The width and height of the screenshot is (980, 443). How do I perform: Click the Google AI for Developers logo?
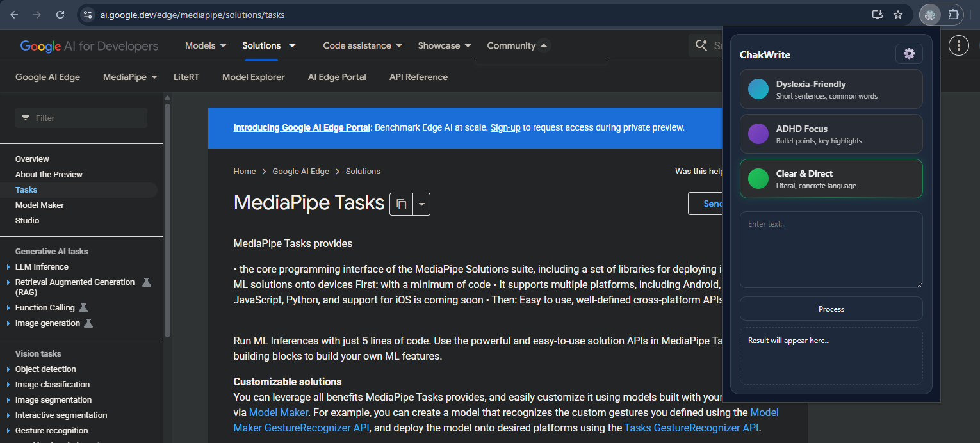(89, 46)
